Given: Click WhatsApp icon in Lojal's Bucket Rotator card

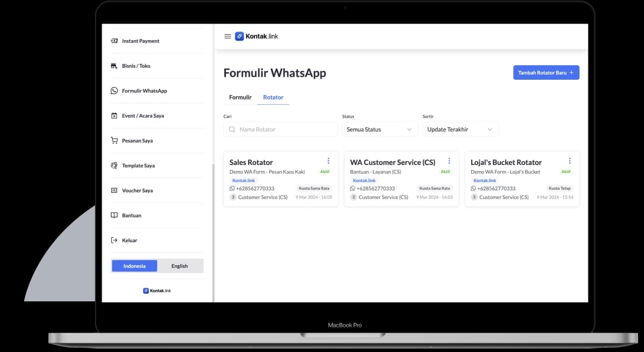Looking at the screenshot, I should pyautogui.click(x=473, y=189).
